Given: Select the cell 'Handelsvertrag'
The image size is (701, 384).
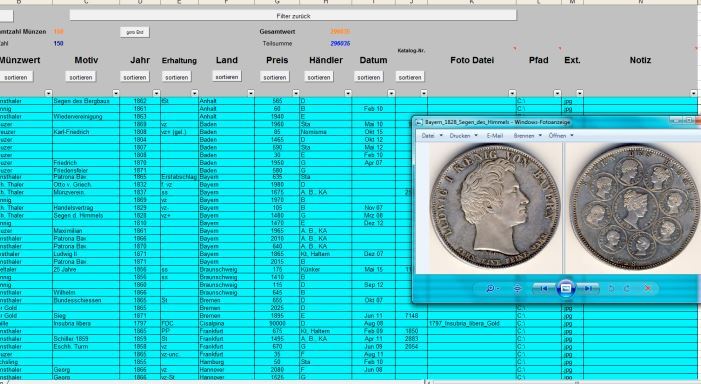Looking at the screenshot, I should pos(86,207).
